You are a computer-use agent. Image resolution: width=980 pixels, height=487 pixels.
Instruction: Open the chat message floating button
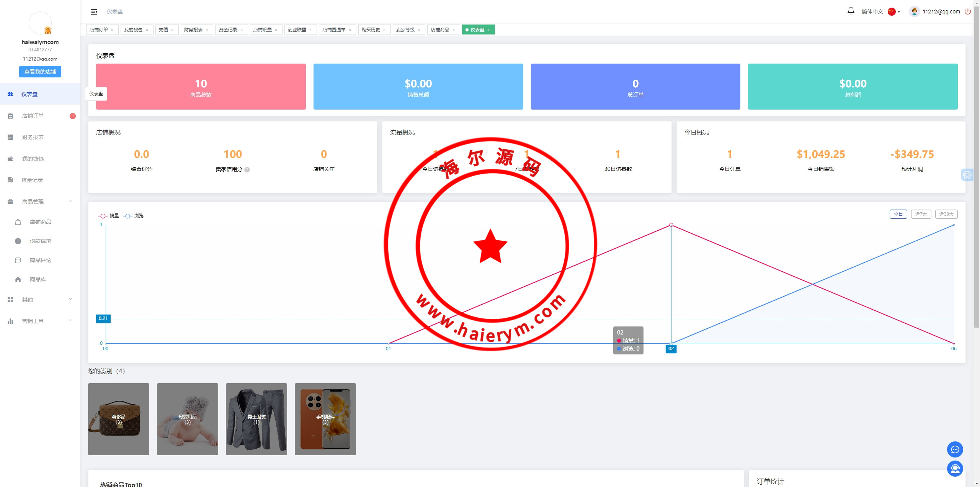click(x=955, y=449)
